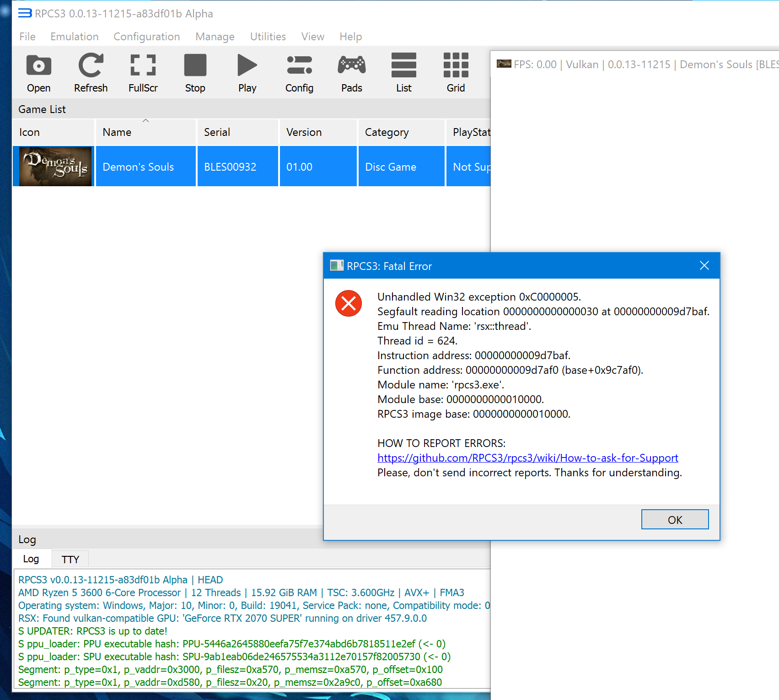
Task: Close the Fatal Error dialog
Action: click(704, 266)
